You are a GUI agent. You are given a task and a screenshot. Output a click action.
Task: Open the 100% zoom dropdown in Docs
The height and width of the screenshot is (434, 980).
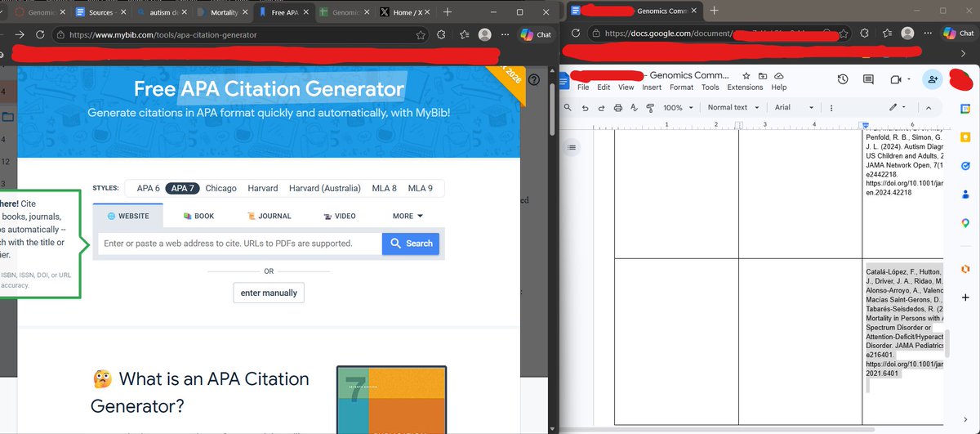(x=678, y=107)
